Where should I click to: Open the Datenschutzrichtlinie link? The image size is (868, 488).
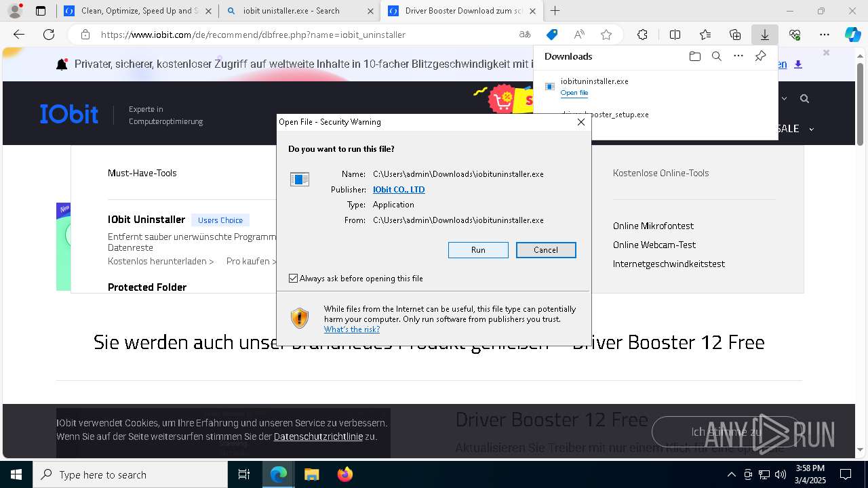tap(318, 436)
